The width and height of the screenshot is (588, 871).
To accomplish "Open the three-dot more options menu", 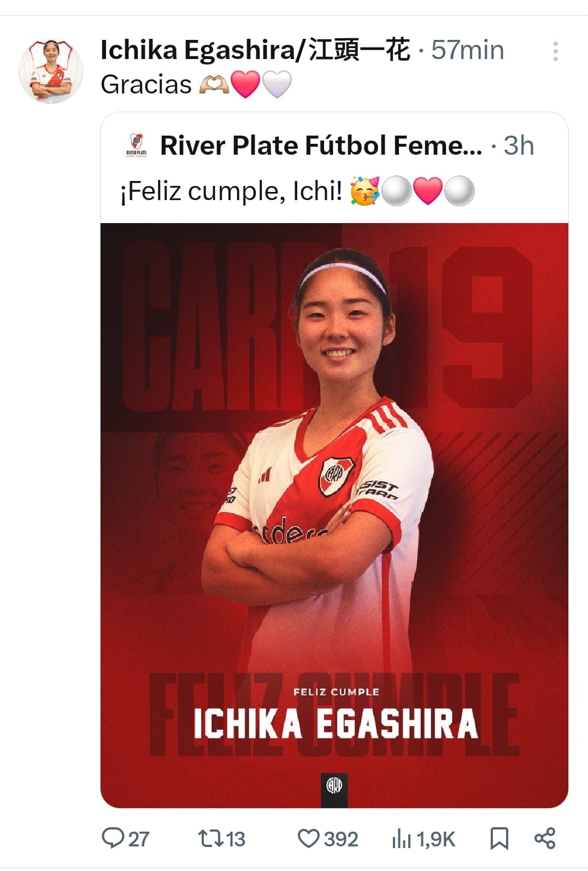I will [x=555, y=51].
